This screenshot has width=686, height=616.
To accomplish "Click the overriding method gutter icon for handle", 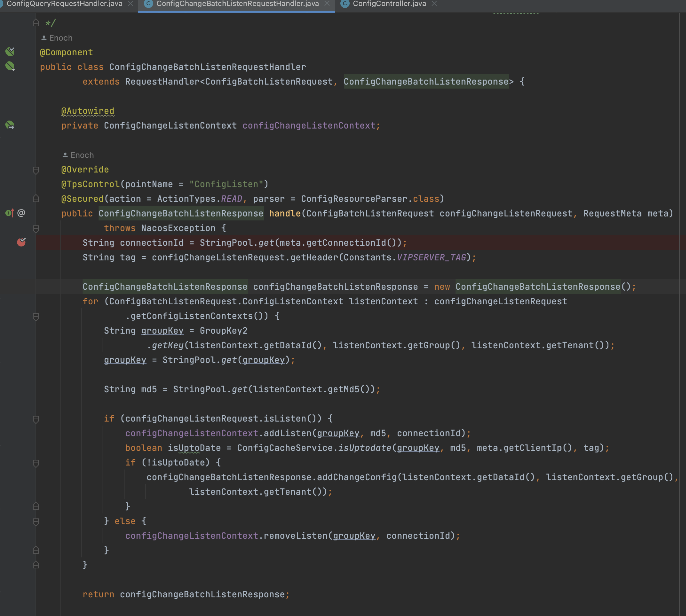I will click(x=10, y=213).
